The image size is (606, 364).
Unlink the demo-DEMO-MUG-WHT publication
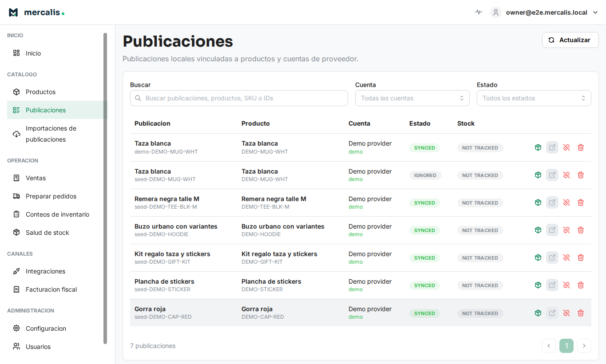[566, 147]
